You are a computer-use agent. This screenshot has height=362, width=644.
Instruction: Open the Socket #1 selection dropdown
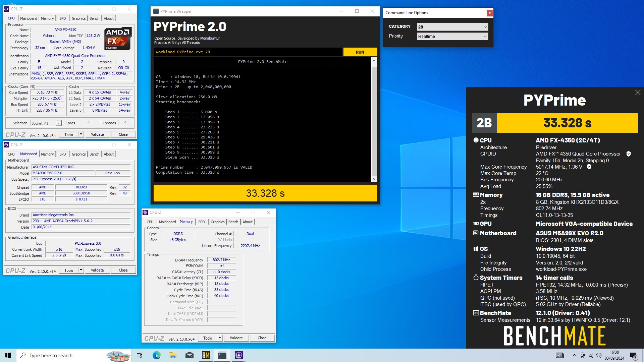tap(46, 123)
